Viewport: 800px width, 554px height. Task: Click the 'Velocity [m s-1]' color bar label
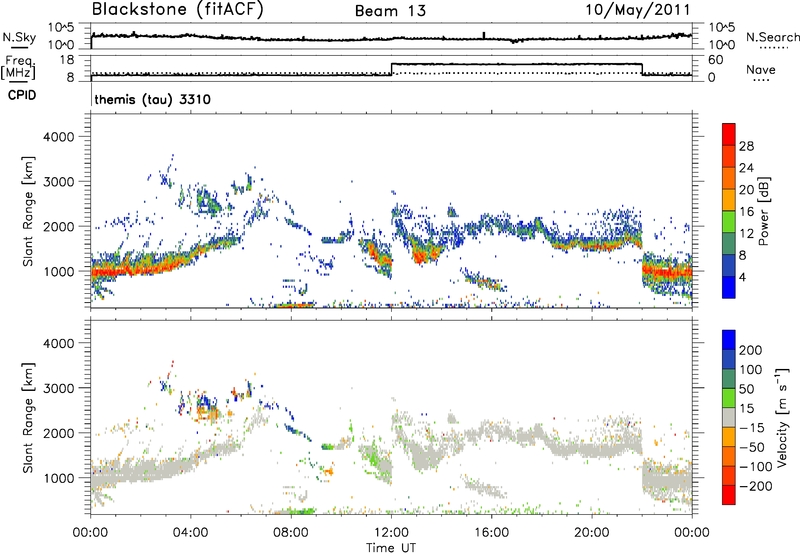[782, 417]
